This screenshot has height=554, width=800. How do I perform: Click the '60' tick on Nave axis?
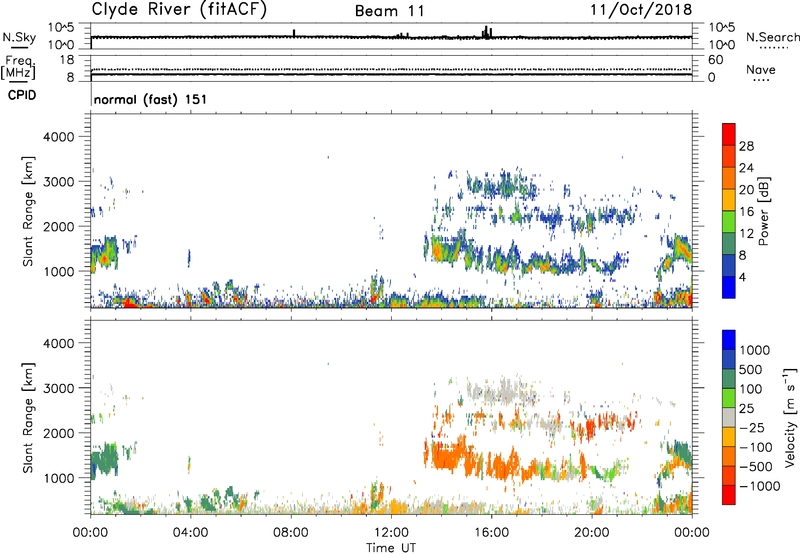pos(715,60)
